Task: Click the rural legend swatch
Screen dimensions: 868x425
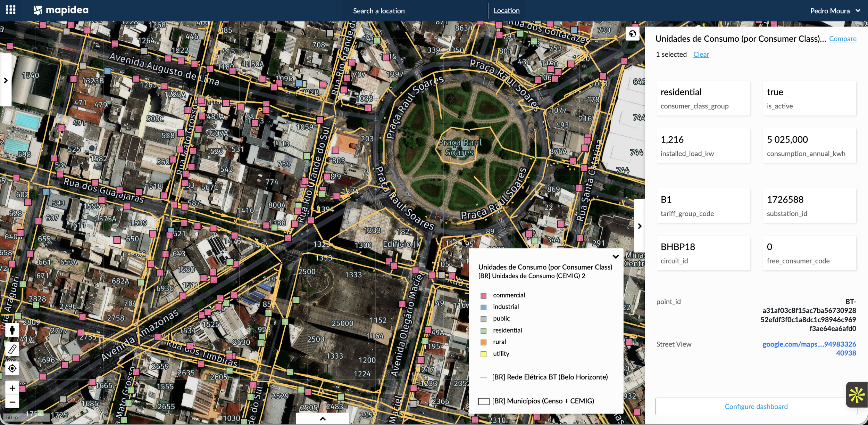Action: point(483,342)
